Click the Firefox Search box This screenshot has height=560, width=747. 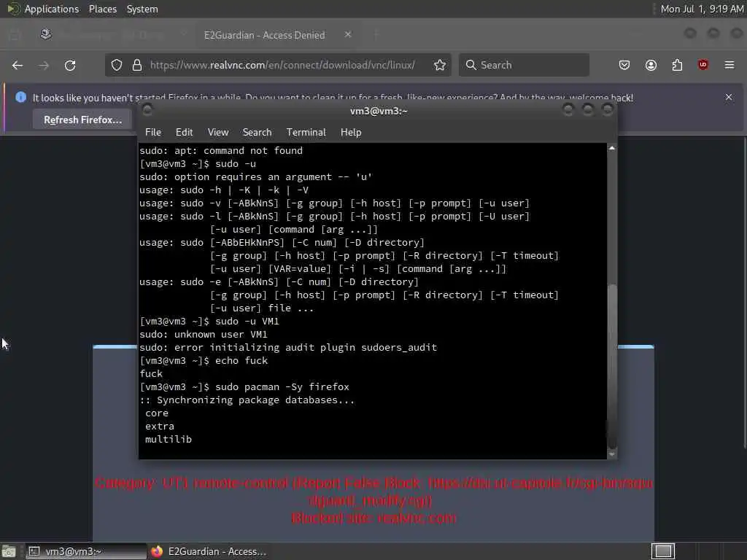coord(524,65)
